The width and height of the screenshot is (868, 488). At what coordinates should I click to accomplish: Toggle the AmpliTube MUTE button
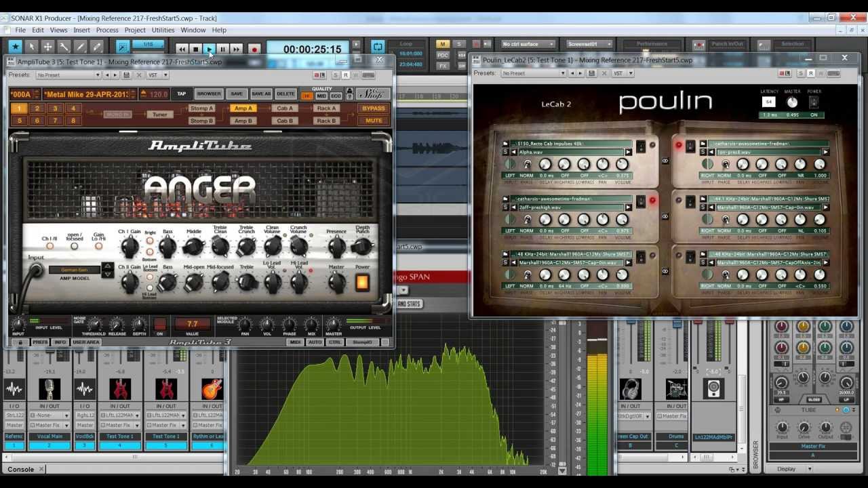coord(374,121)
